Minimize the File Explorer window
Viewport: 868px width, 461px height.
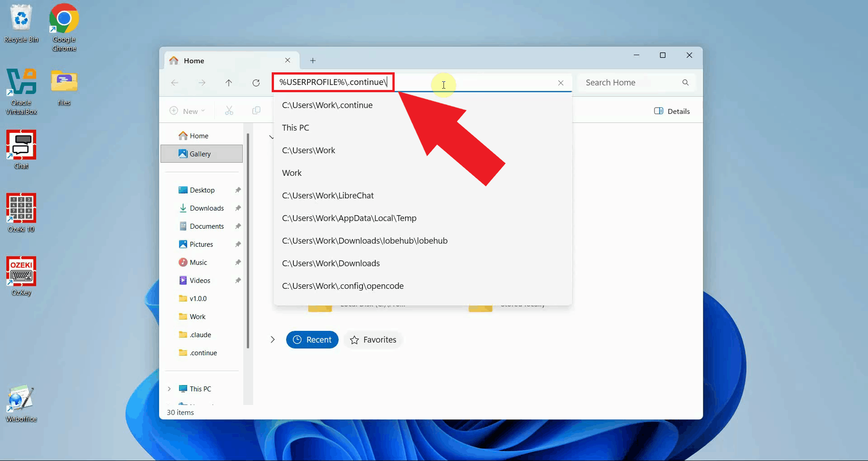[x=637, y=55]
